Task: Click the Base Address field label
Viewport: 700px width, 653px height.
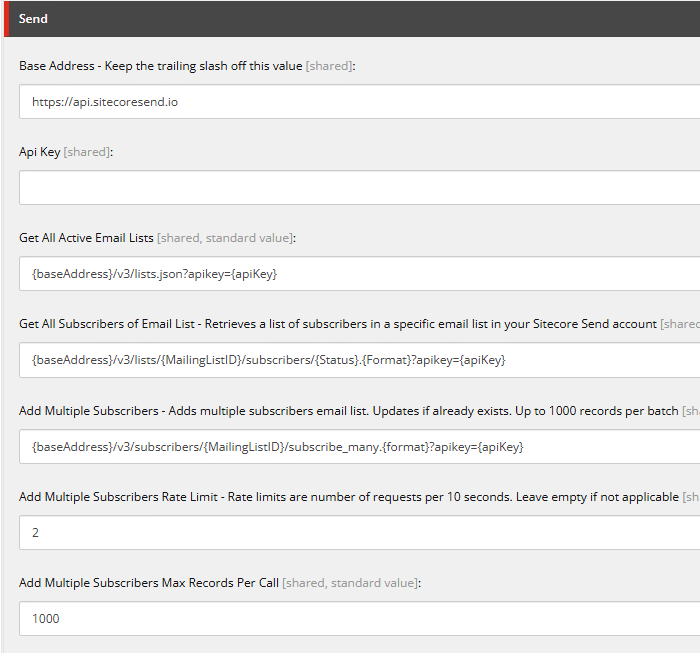Action: point(160,66)
